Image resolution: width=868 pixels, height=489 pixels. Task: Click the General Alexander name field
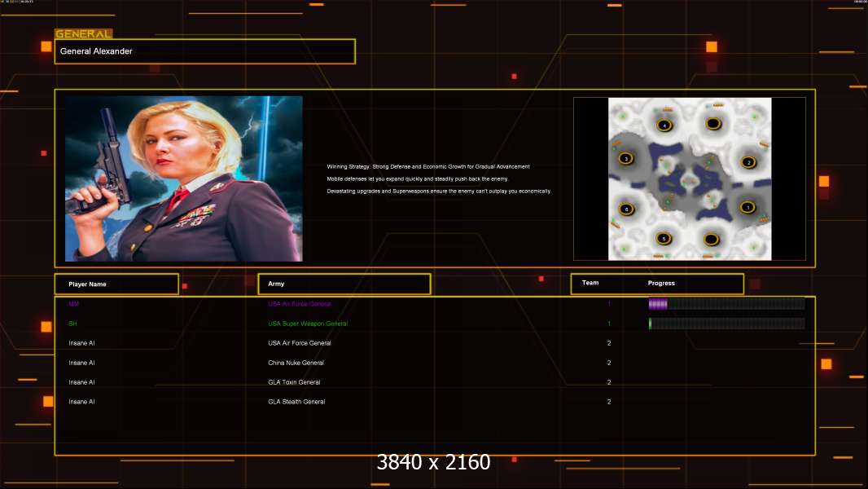(205, 51)
